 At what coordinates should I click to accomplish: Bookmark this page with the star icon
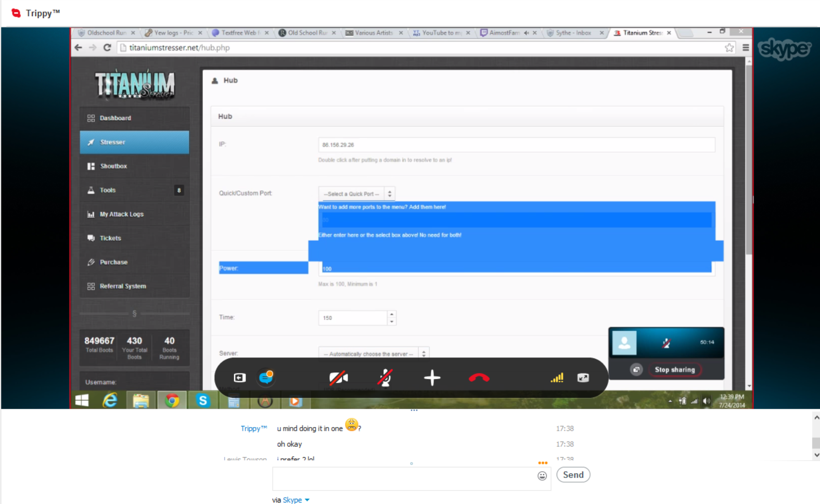pyautogui.click(x=729, y=48)
